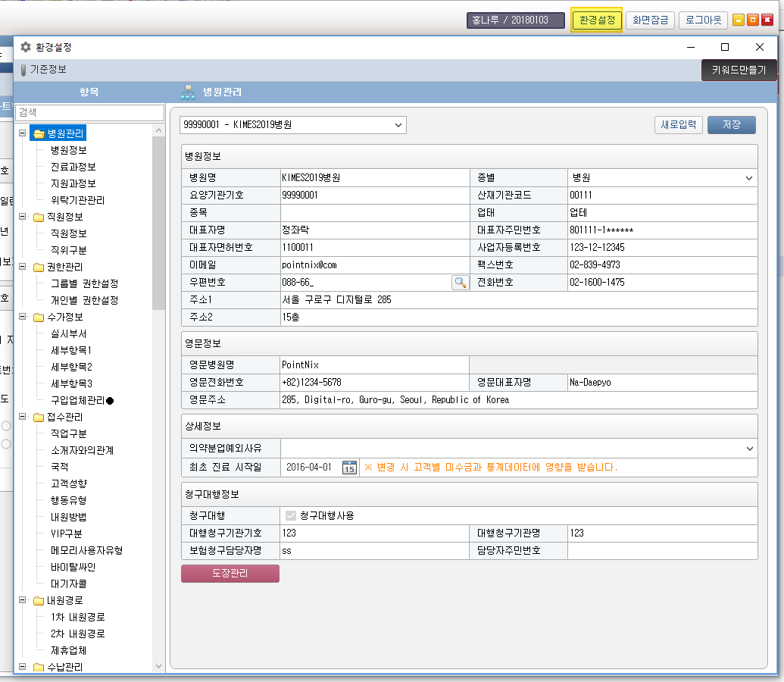Collapse the 권한관리 tree node
Screen dimensions: 784x682
pyautogui.click(x=23, y=267)
